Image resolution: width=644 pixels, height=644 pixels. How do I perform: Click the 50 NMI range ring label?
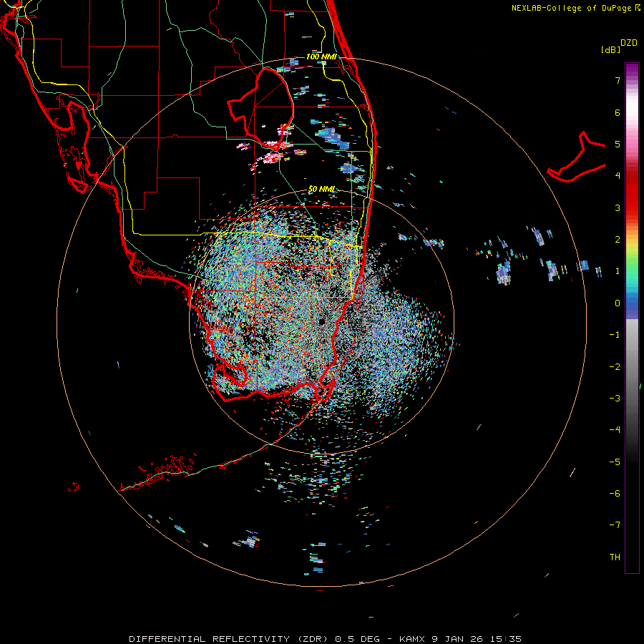point(321,189)
